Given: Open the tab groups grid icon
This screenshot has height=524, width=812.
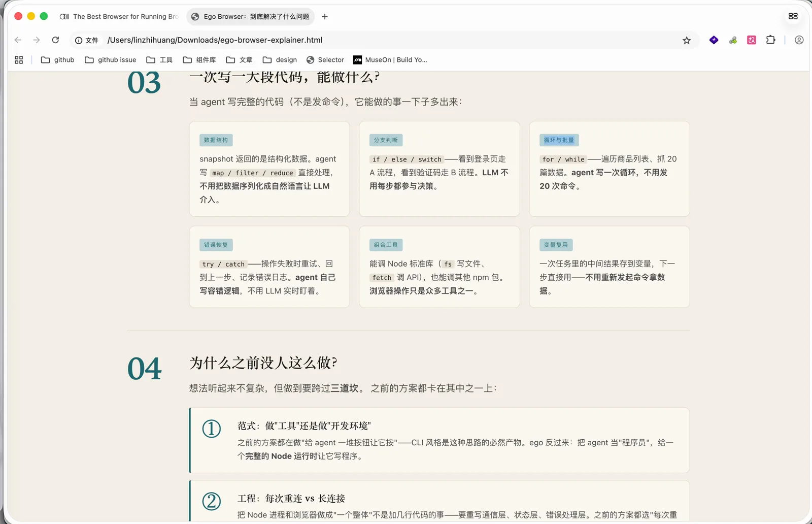Looking at the screenshot, I should pyautogui.click(x=793, y=16).
